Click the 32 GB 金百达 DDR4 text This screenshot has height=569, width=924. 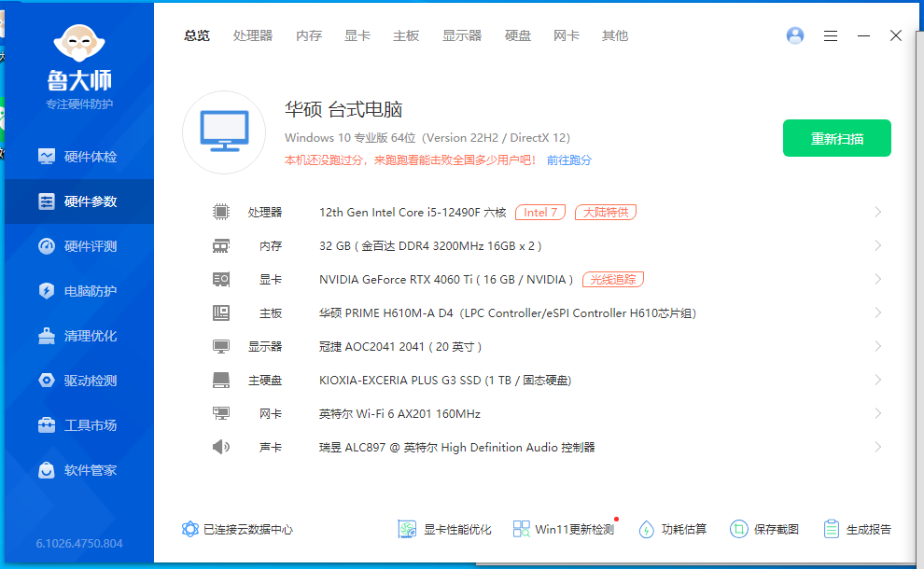430,245
